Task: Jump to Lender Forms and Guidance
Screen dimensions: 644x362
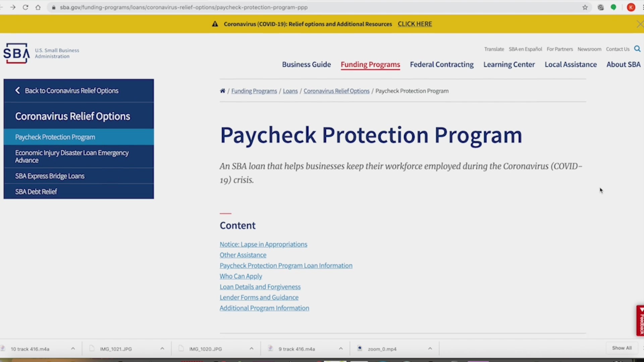Action: click(x=259, y=298)
